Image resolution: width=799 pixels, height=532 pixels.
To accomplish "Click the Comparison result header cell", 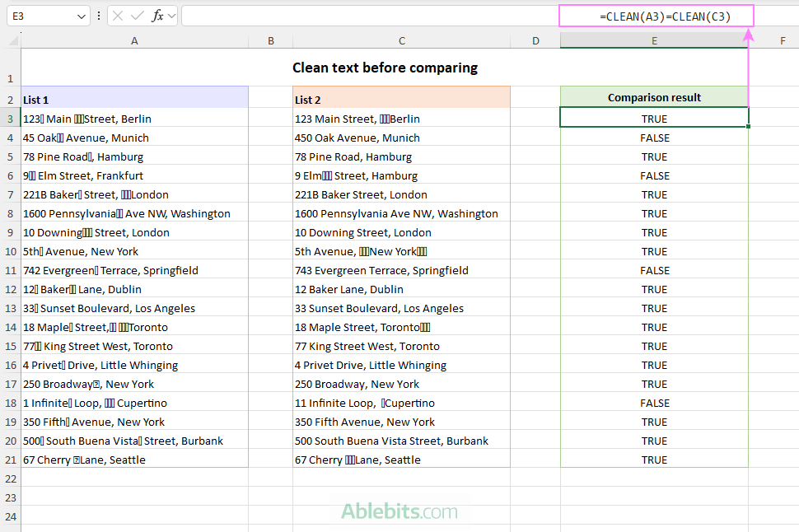I will pos(654,97).
